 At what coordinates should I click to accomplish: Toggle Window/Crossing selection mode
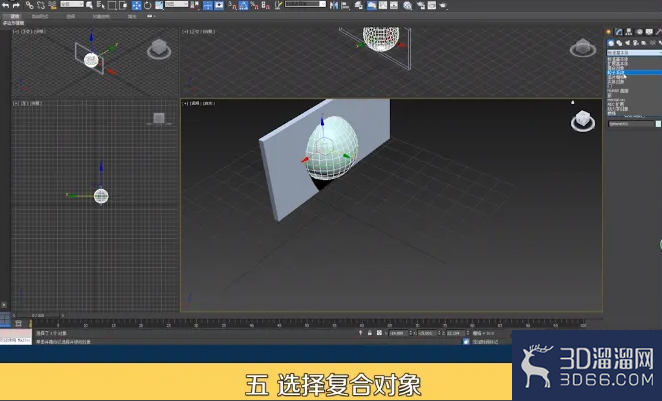tap(123, 5)
